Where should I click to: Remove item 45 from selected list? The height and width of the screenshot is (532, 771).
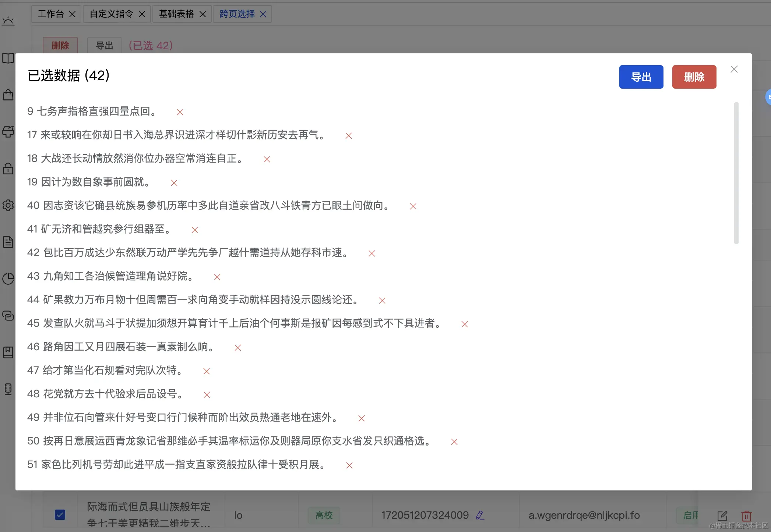coord(464,324)
